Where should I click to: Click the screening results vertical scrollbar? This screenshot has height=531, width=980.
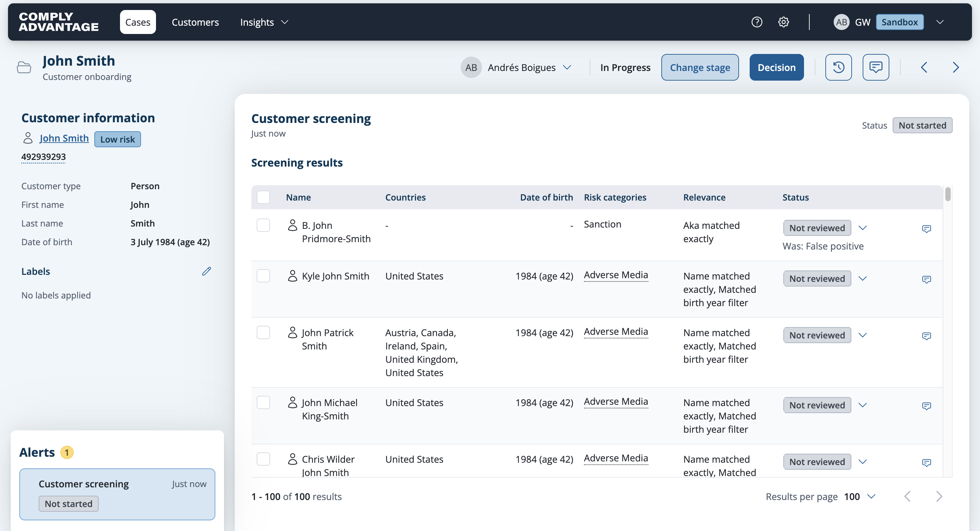pos(948,194)
